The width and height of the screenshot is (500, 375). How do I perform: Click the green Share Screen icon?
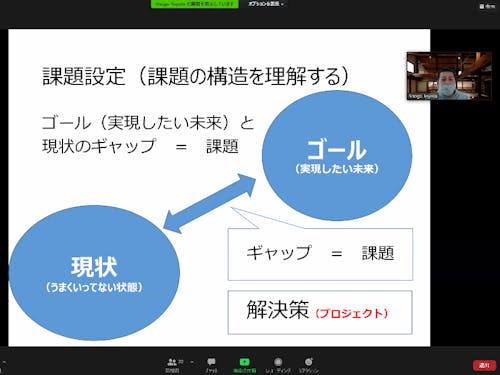click(x=244, y=362)
